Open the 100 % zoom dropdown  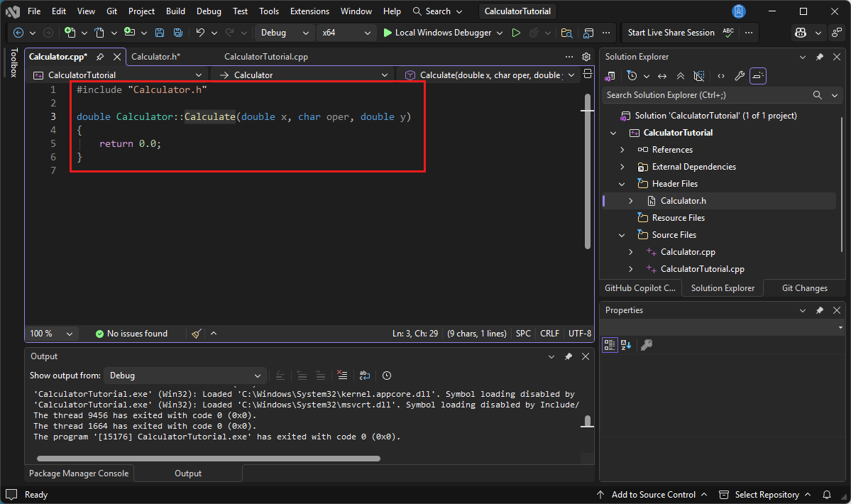51,334
